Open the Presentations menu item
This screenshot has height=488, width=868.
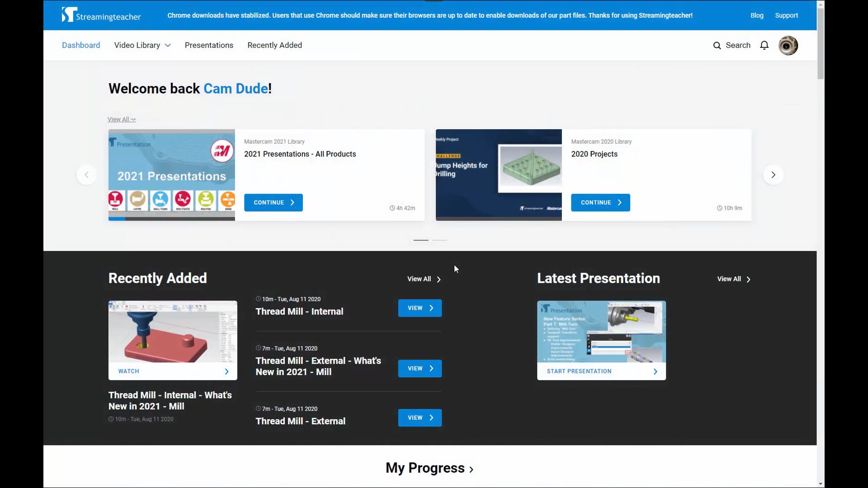click(209, 45)
